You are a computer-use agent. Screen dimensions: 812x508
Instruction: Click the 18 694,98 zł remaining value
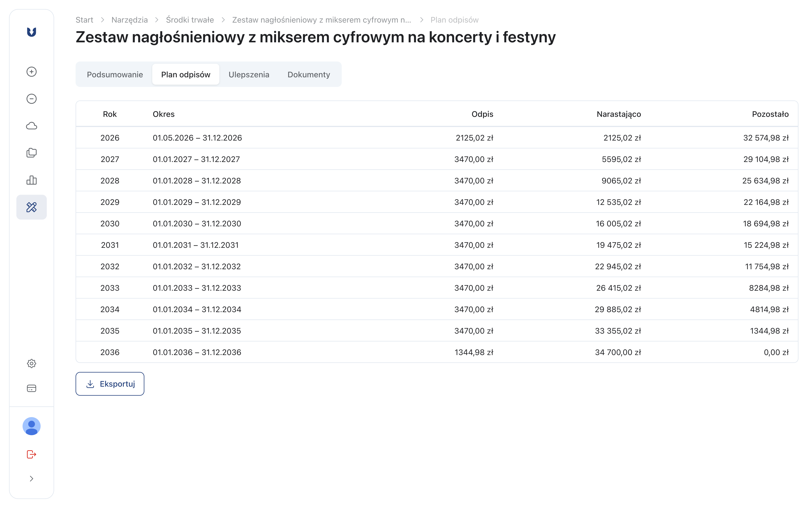pyautogui.click(x=766, y=224)
